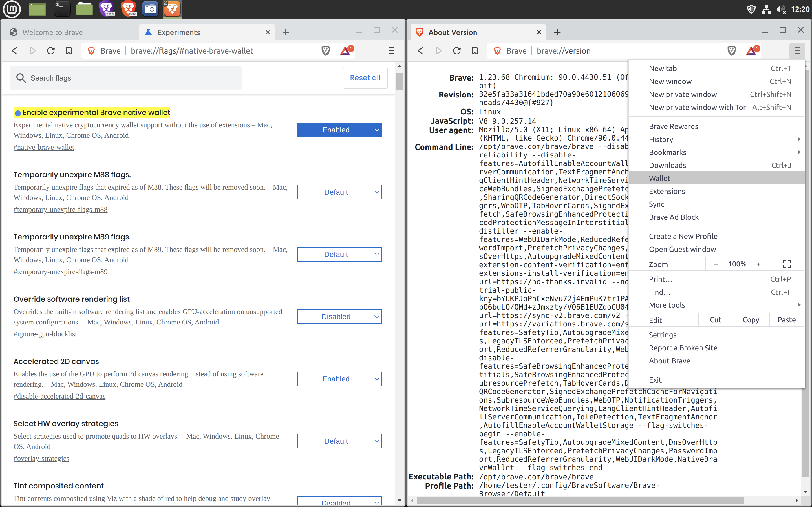This screenshot has width=812, height=507.
Task: Click the Reset all button
Action: [365, 78]
